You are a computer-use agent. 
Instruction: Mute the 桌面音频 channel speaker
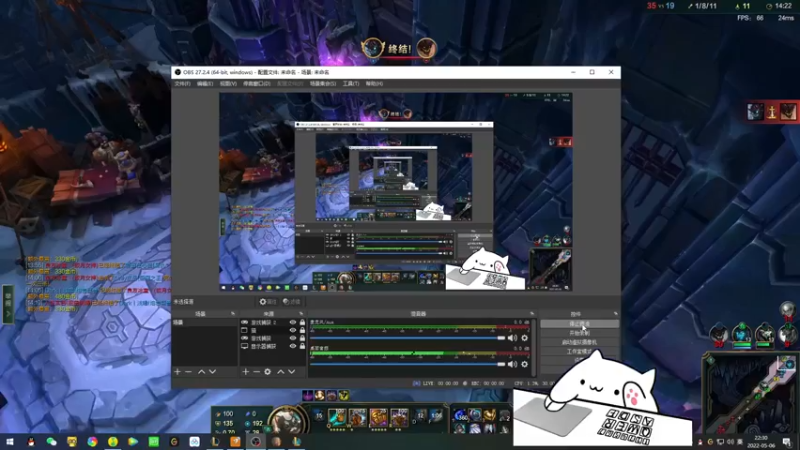(512, 364)
